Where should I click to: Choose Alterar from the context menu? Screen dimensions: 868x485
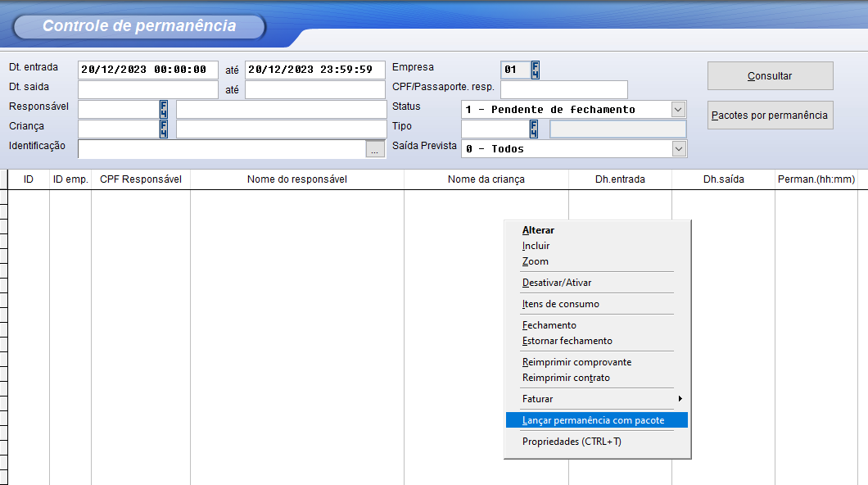[539, 230]
